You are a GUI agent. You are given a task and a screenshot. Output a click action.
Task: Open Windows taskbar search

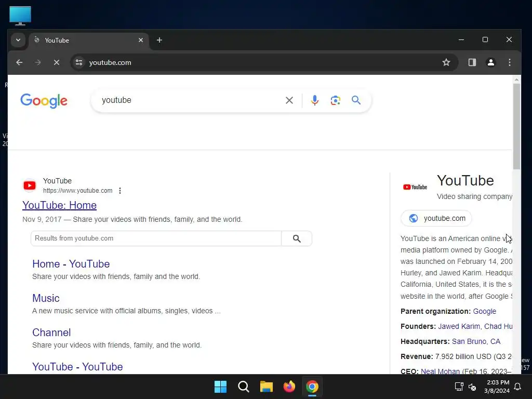243,387
